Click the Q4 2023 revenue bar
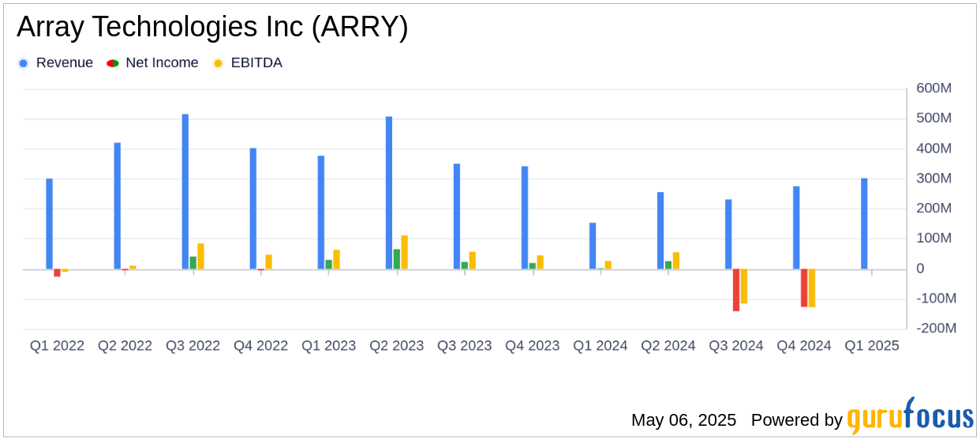 coord(525,218)
